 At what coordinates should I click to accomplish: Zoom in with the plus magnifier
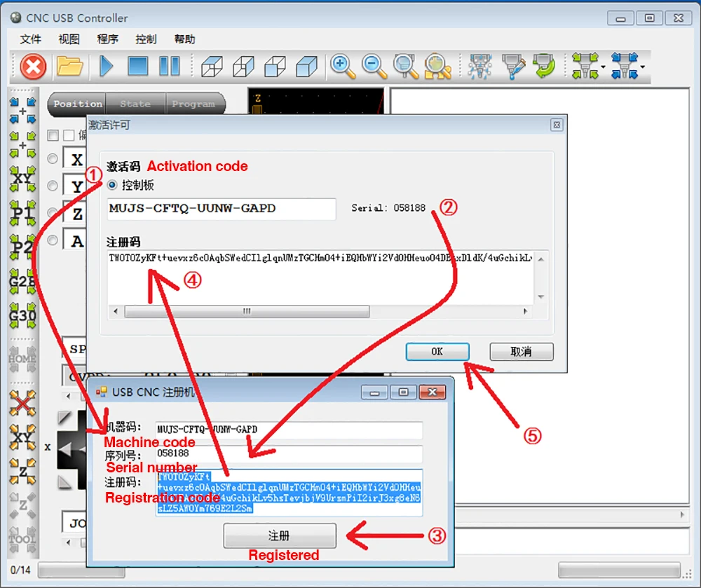343,66
